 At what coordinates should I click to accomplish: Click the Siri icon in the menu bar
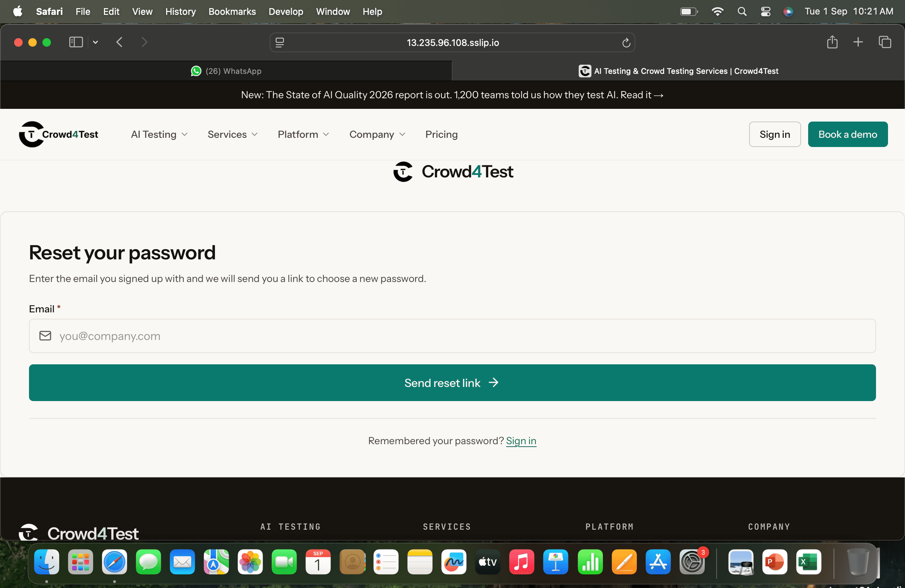click(x=788, y=11)
